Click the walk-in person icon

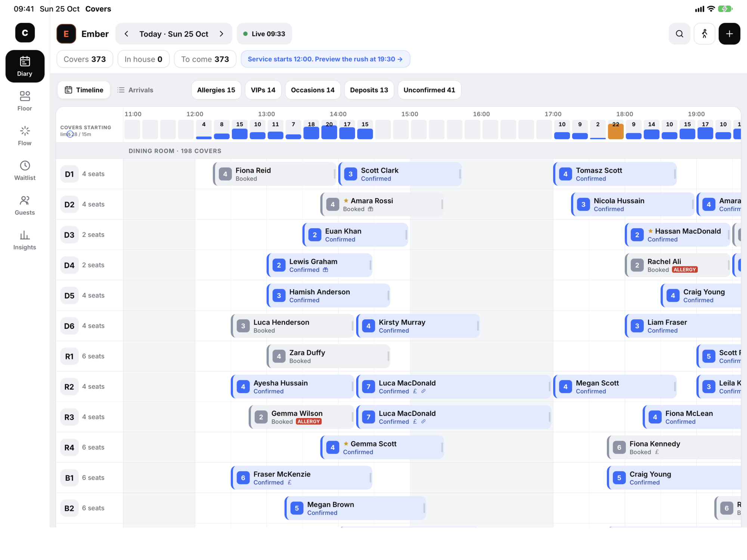tap(704, 34)
